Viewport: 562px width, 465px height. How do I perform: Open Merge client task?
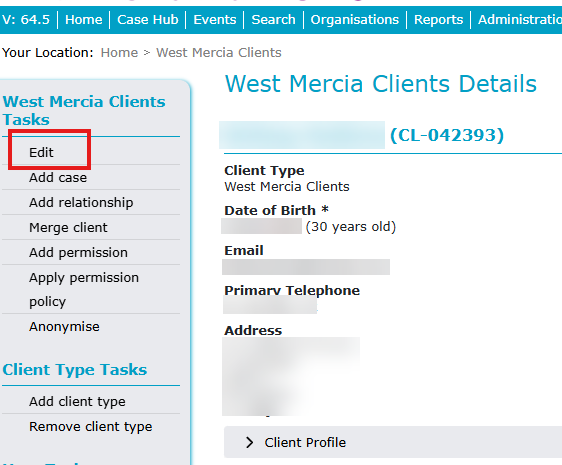pos(68,228)
